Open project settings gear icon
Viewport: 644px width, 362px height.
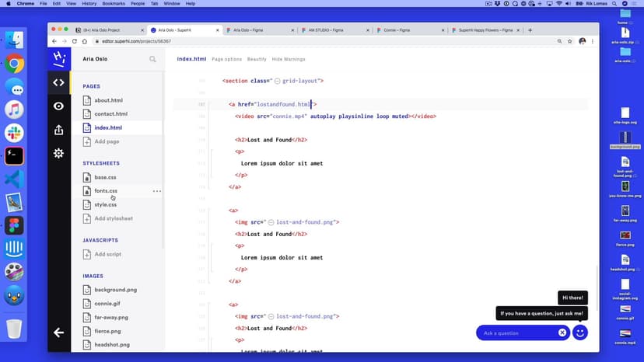[58, 153]
